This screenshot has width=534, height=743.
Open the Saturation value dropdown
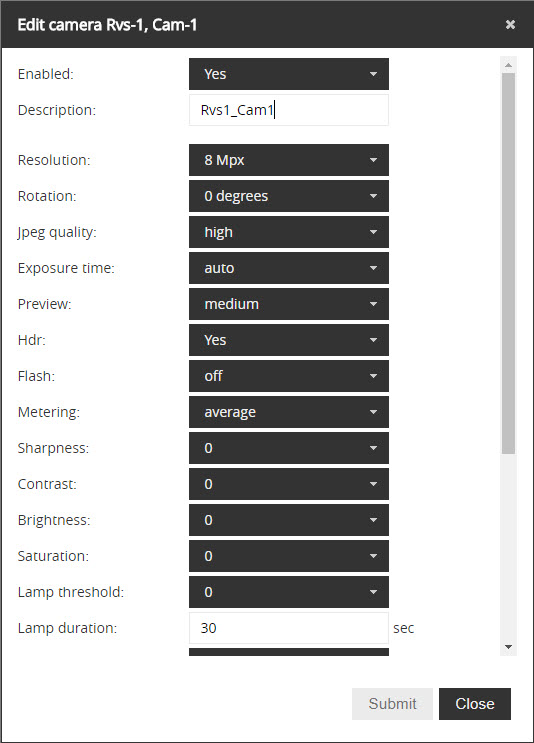click(289, 556)
